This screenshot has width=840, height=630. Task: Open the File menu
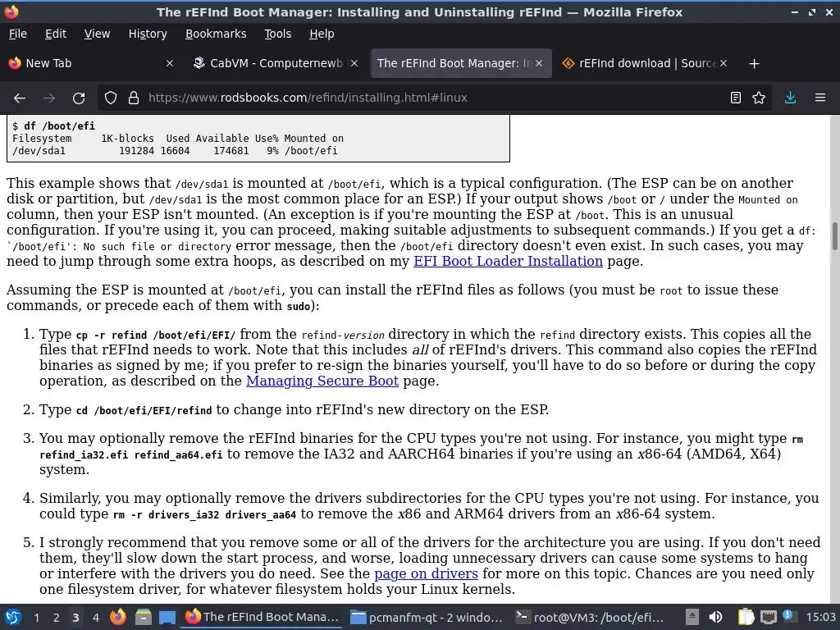tap(18, 34)
